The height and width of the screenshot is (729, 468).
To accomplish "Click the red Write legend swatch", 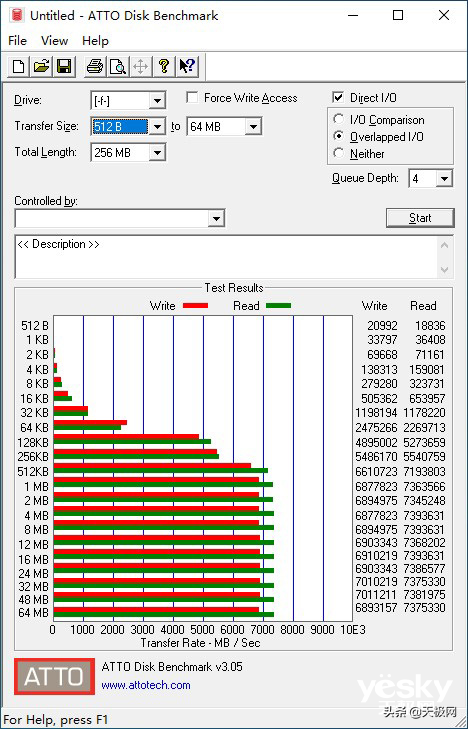I will pyautogui.click(x=195, y=305).
